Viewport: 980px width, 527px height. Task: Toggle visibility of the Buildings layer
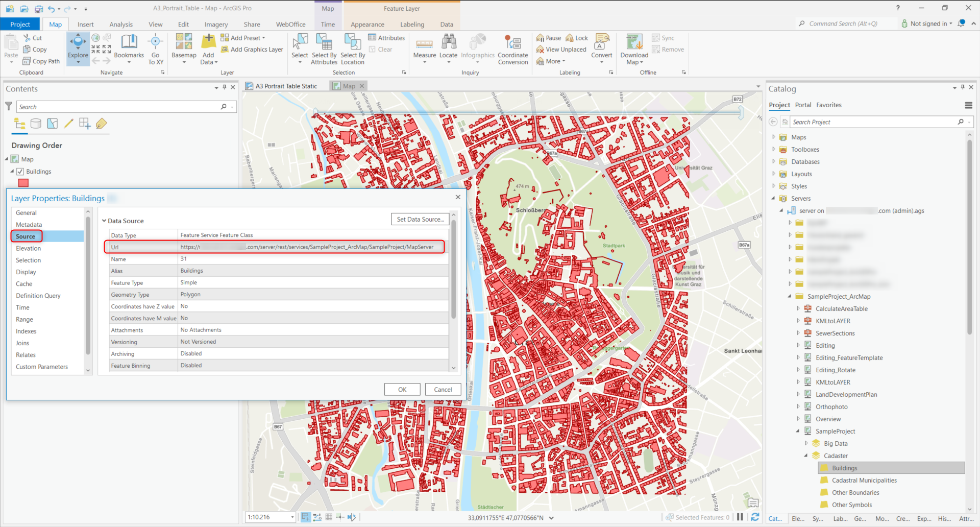pos(21,171)
